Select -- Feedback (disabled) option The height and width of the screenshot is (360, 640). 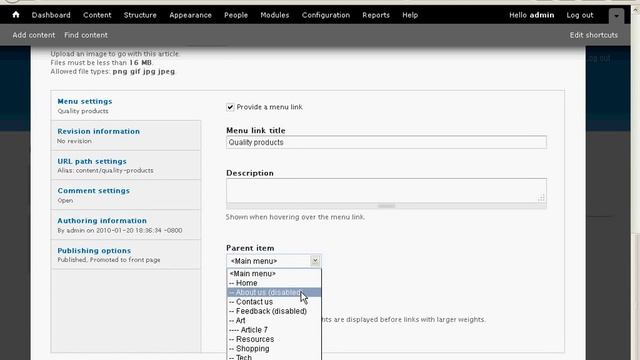click(x=274, y=311)
